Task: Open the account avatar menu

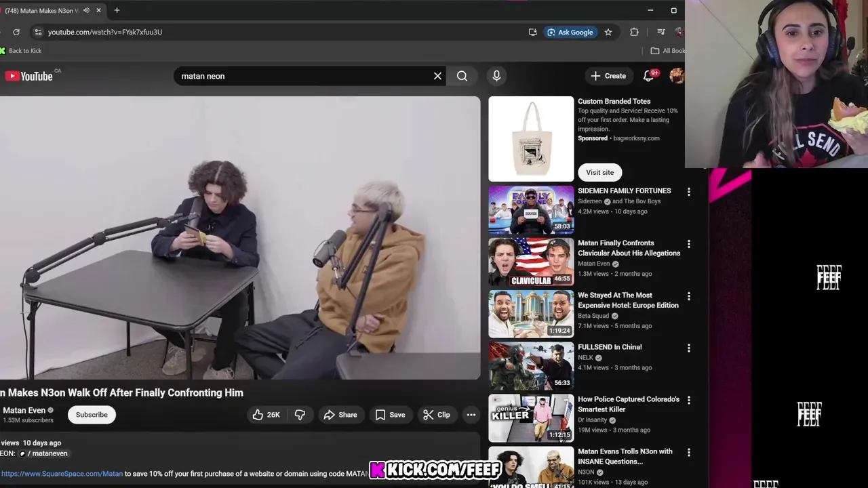Action: coord(676,76)
